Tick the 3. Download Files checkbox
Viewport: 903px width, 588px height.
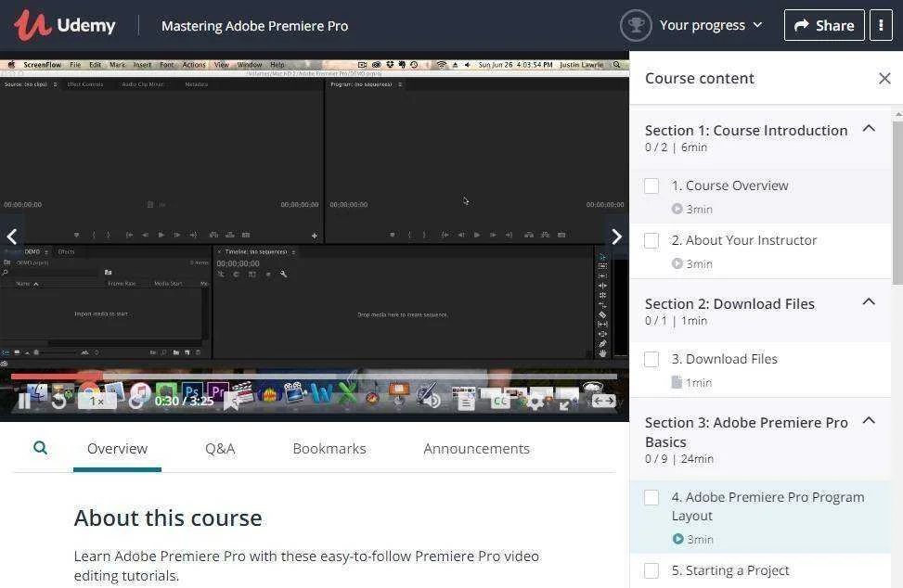(651, 360)
